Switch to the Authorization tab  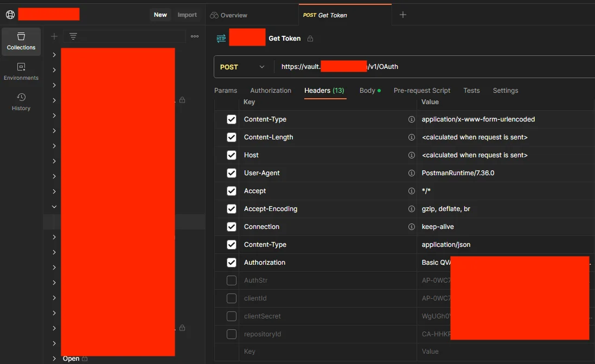(x=271, y=91)
